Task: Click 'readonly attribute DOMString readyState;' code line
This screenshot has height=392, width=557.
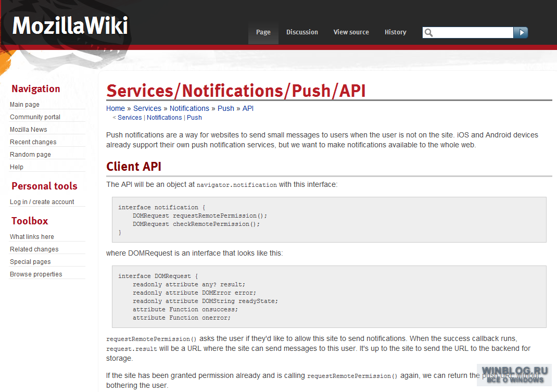Action: coord(205,301)
